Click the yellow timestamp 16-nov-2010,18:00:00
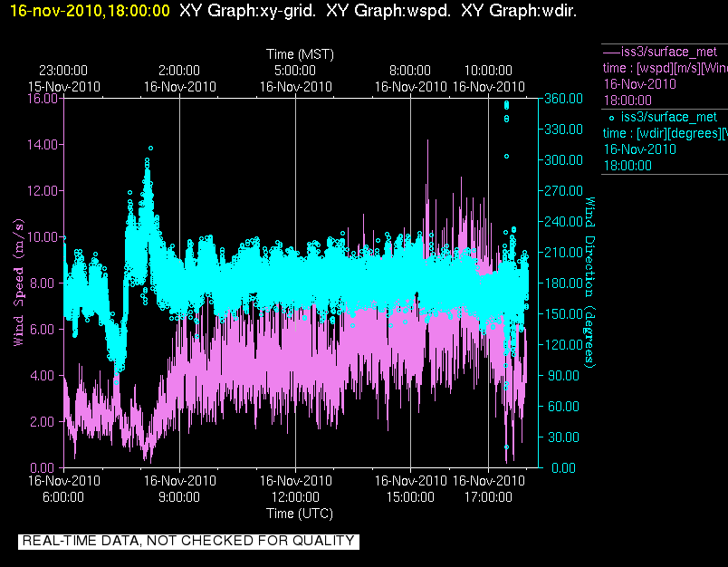This screenshot has width=728, height=567. tap(90, 11)
